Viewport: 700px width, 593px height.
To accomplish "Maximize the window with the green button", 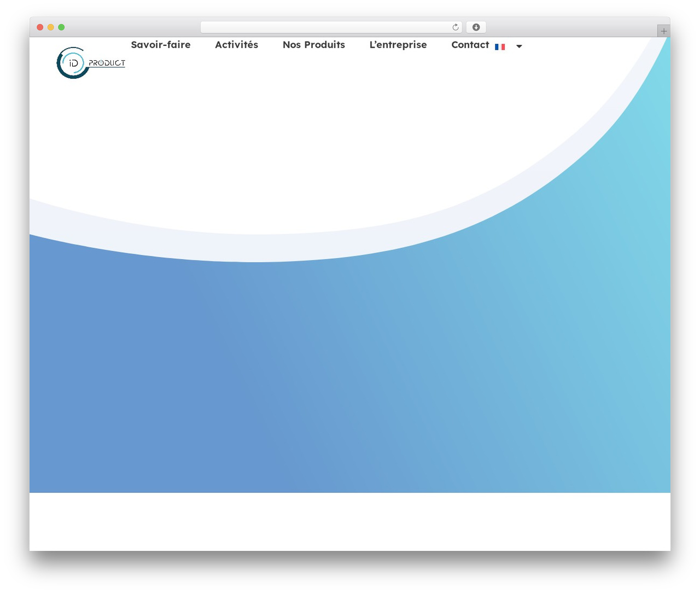I will 61,27.
